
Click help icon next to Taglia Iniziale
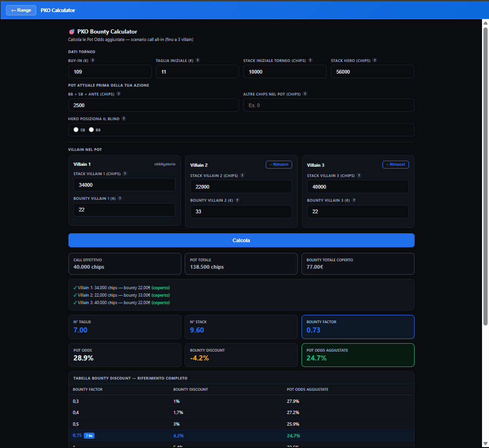click(x=198, y=60)
